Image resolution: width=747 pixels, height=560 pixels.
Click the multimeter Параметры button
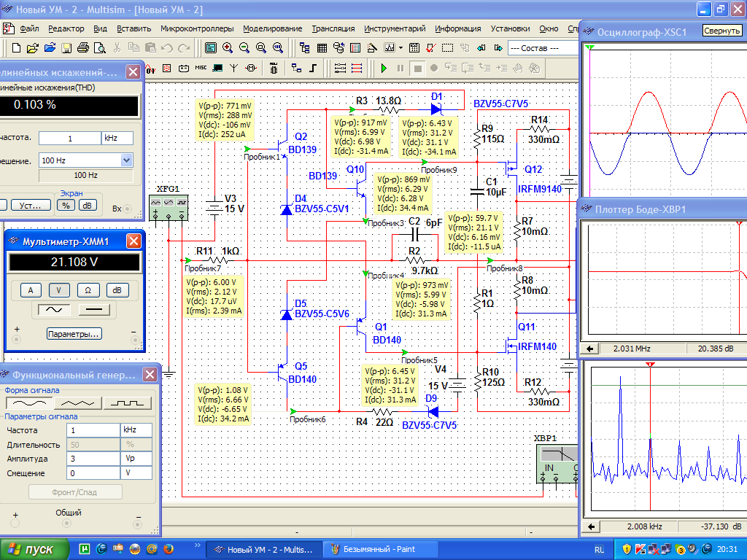click(74, 334)
